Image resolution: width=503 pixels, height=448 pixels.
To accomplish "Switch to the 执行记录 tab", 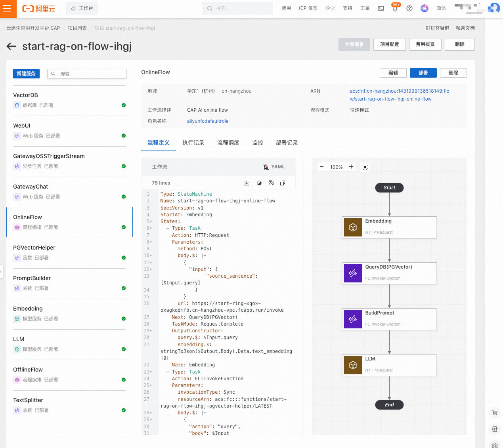I will click(193, 143).
